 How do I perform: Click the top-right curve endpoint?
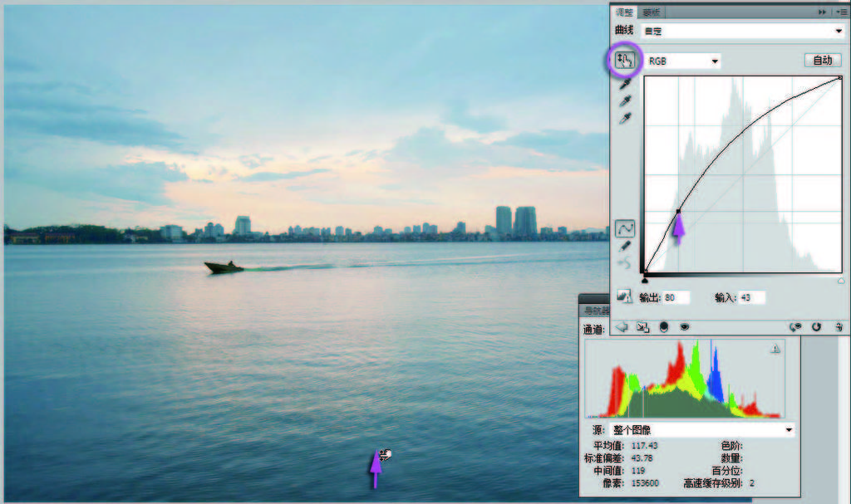pos(840,78)
